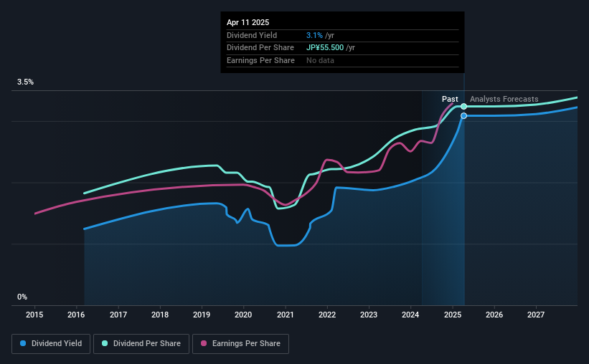The width and height of the screenshot is (589, 364).
Task: Click the 2021 x-axis label
Action: tap(285, 315)
